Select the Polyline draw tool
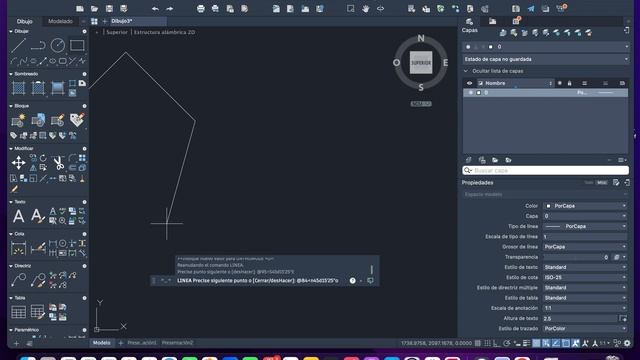Image resolution: width=640 pixels, height=360 pixels. click(38, 45)
